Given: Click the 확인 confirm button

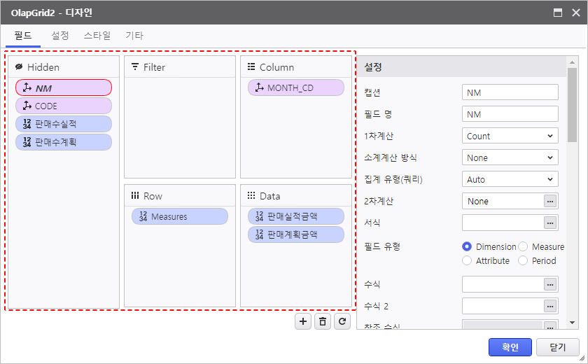Looking at the screenshot, I should [x=510, y=347].
